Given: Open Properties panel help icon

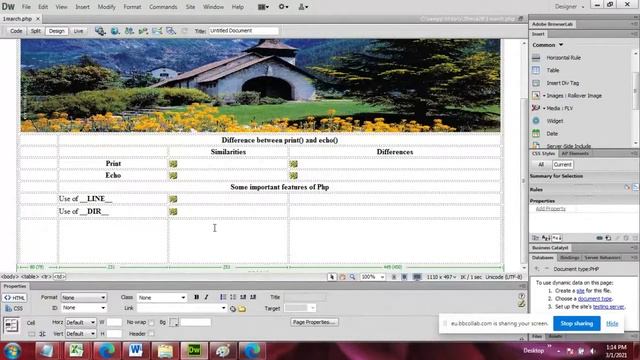Looking at the screenshot, I should point(521,296).
